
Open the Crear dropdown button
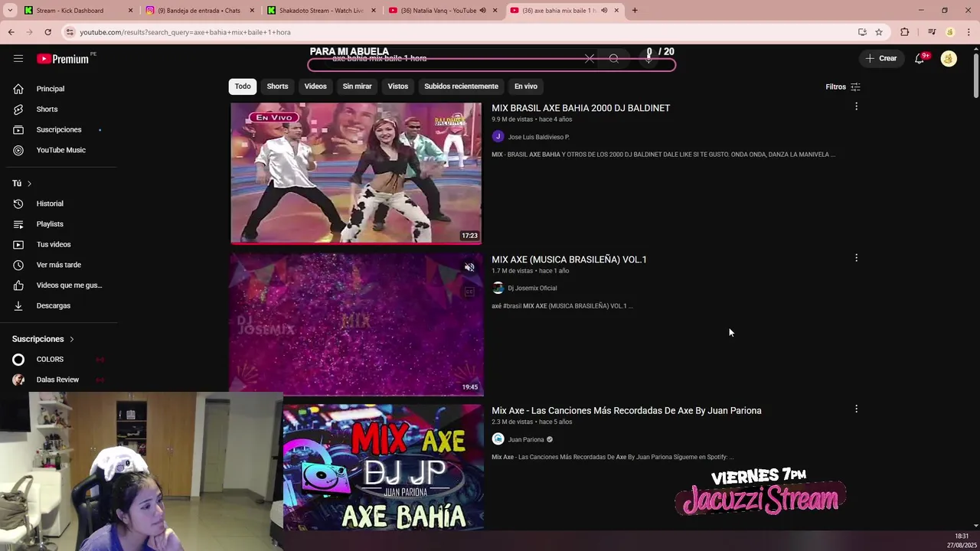881,58
